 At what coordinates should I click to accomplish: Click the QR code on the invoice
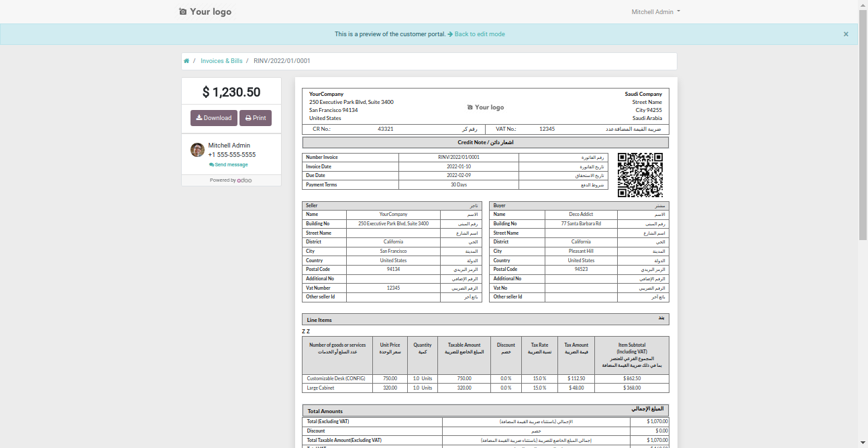pyautogui.click(x=640, y=175)
